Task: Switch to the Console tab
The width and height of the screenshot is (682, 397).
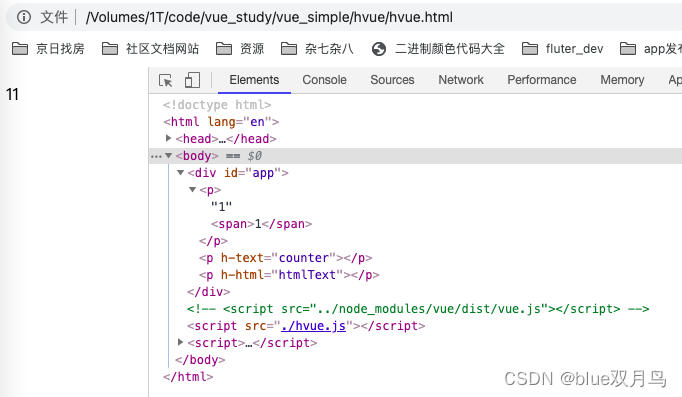Action: 324,80
